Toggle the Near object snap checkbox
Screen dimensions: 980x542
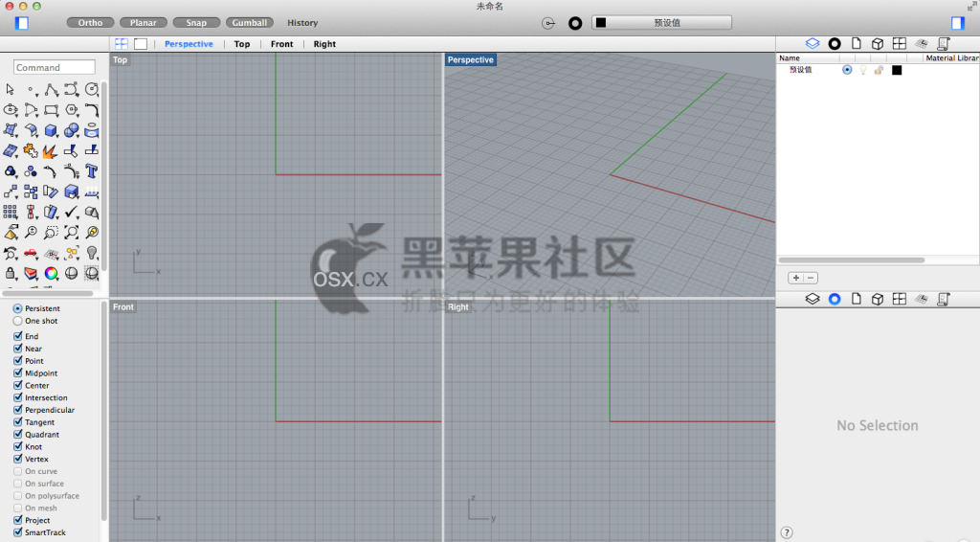click(18, 349)
